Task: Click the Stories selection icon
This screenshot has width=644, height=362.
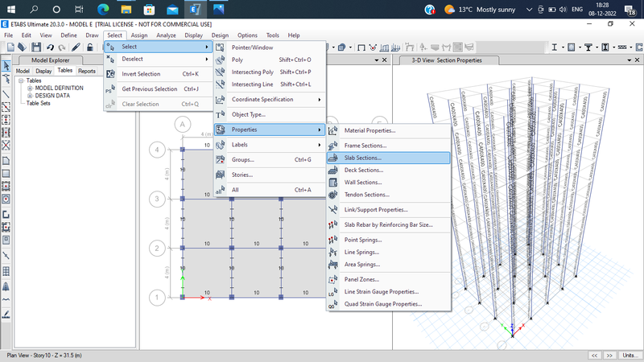Action: click(x=220, y=175)
